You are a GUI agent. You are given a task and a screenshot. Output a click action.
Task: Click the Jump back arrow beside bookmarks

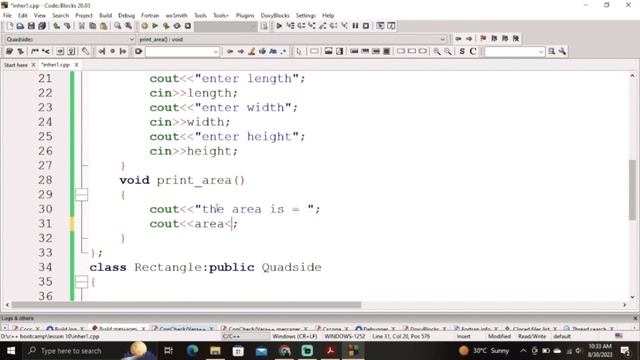(458, 38)
